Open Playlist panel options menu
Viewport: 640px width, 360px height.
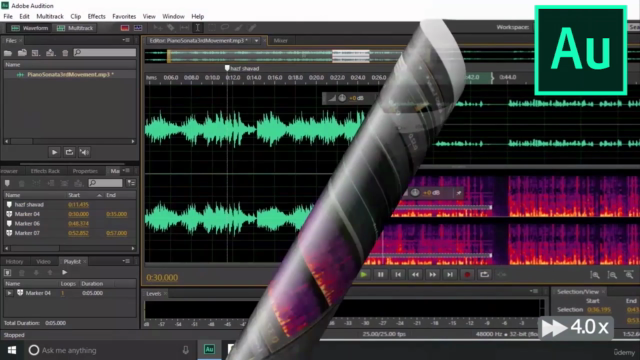click(126, 261)
